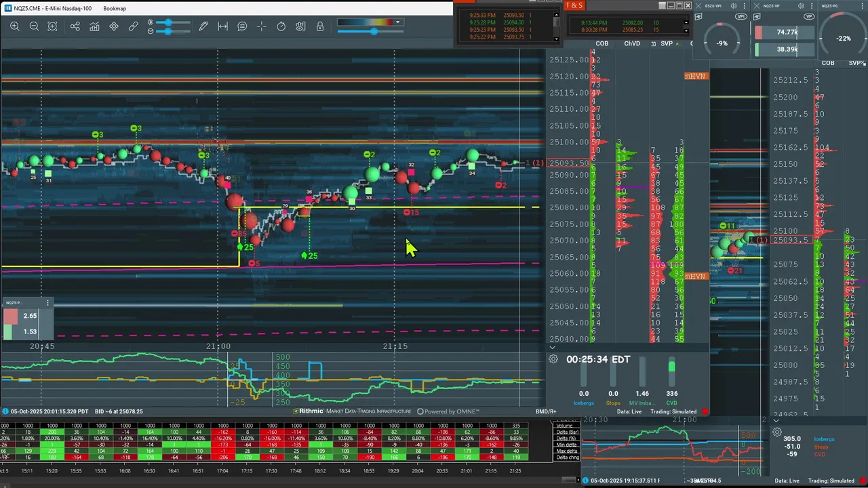The image size is (868, 488).
Task: Adjust the heatmap color range slider
Action: (x=372, y=31)
